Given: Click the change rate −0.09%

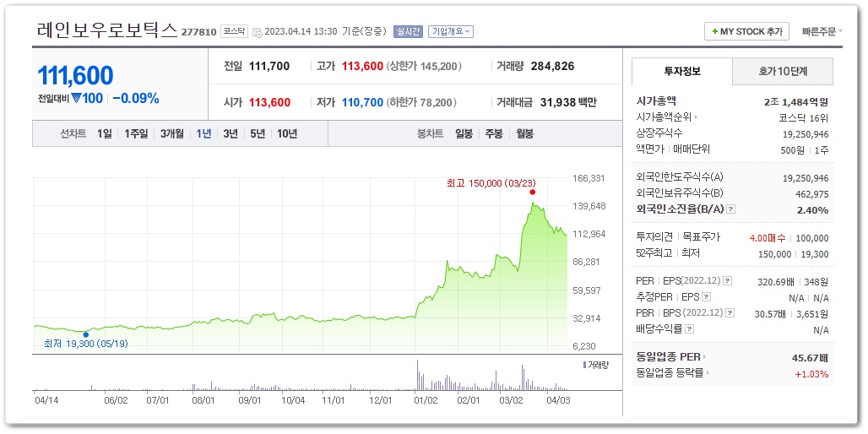Looking at the screenshot, I should click(136, 99).
